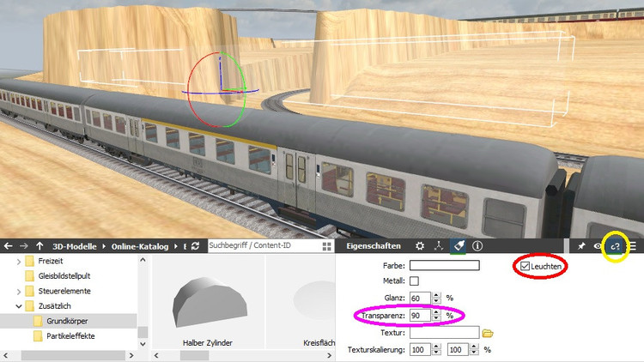Decrease the Transparenz value
This screenshot has height=362, width=644.
point(436,318)
